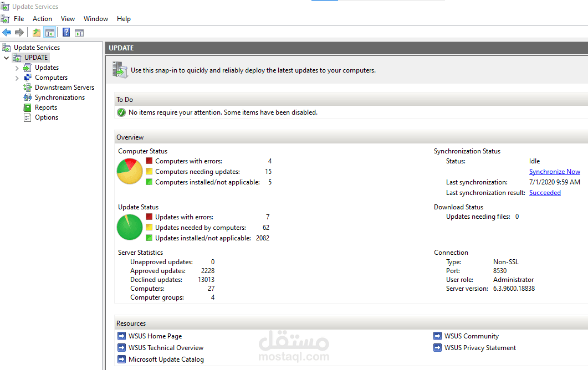This screenshot has width=588, height=370.
Task: Collapse the UPDATE server tree node
Action: [x=7, y=58]
